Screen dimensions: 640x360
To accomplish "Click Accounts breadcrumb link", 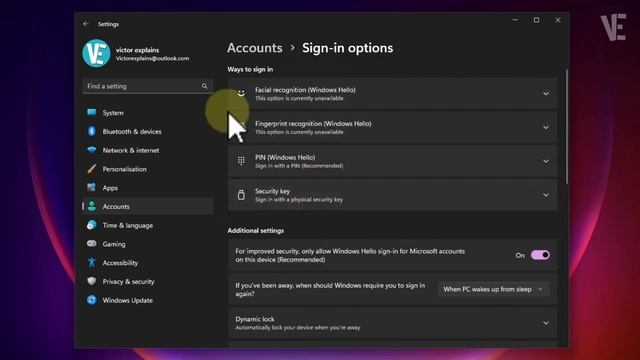I will click(x=255, y=48).
